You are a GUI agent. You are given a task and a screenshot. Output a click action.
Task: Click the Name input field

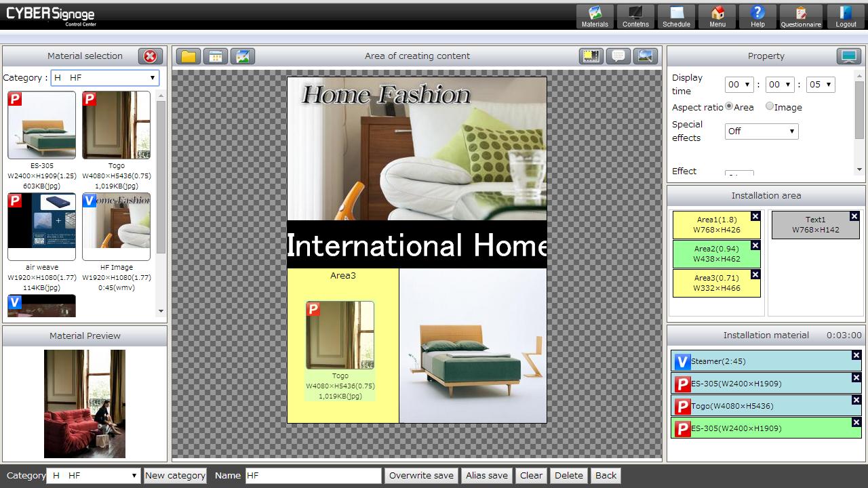point(313,476)
